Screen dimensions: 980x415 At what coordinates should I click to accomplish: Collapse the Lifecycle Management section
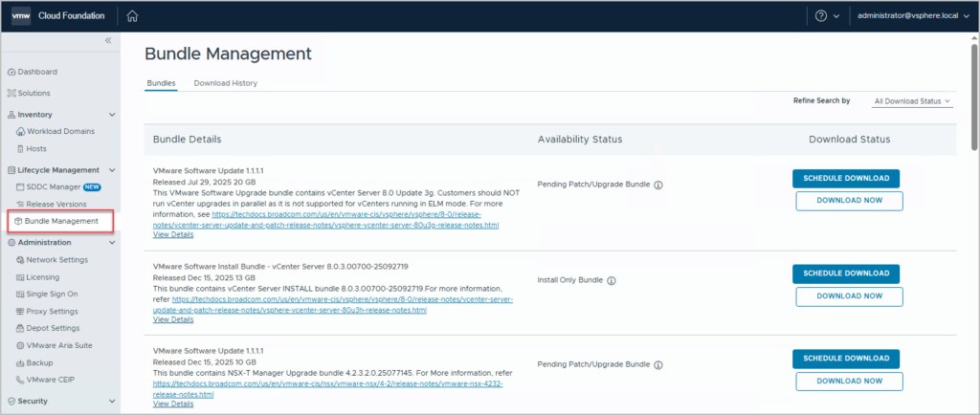(112, 170)
